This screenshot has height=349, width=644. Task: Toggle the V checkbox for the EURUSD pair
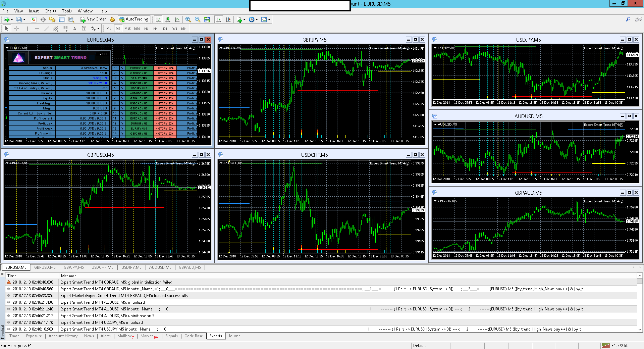122,68
